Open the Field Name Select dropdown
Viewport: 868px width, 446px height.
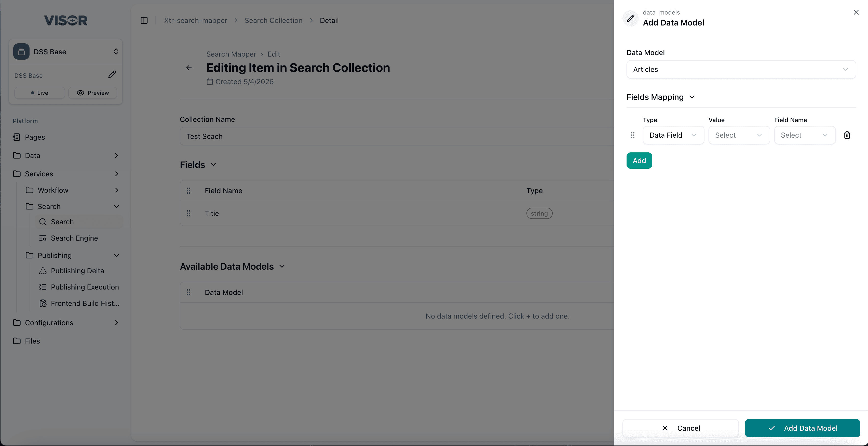pos(805,135)
